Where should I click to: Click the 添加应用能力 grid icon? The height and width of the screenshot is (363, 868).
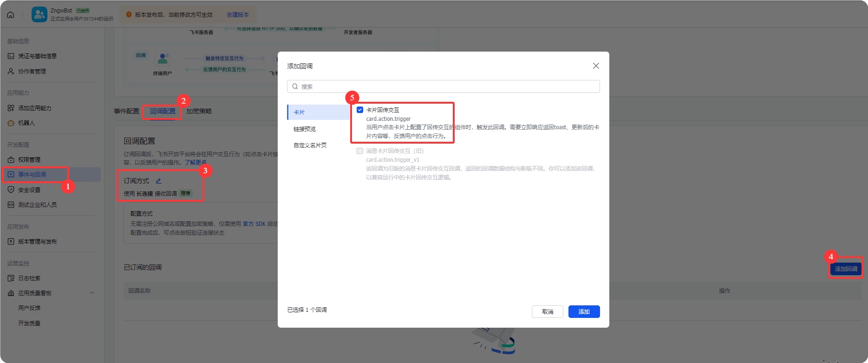tap(11, 108)
